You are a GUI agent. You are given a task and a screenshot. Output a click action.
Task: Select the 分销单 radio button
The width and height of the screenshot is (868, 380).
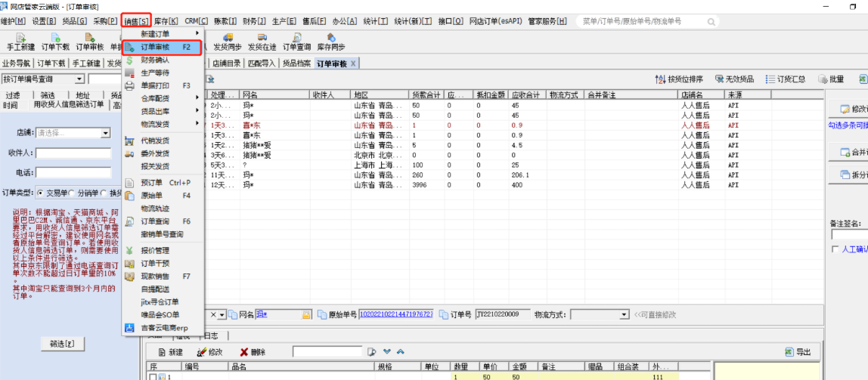pos(73,193)
